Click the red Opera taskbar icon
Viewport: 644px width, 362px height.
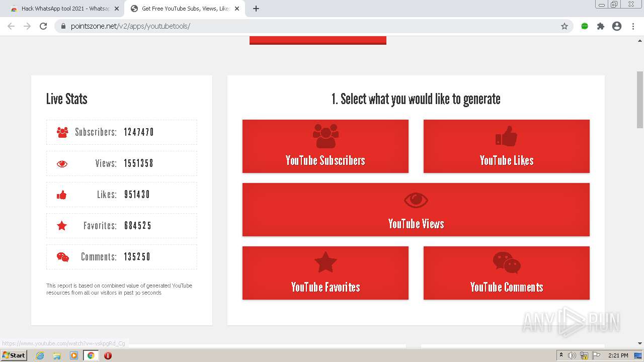point(108,355)
